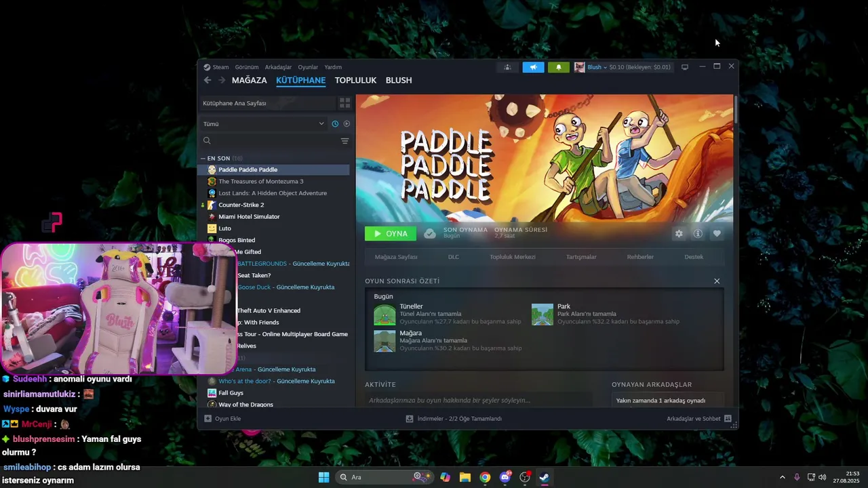The image size is (868, 488).
Task: Close the Oyun Sonrası Özeti panel
Action: tap(717, 281)
